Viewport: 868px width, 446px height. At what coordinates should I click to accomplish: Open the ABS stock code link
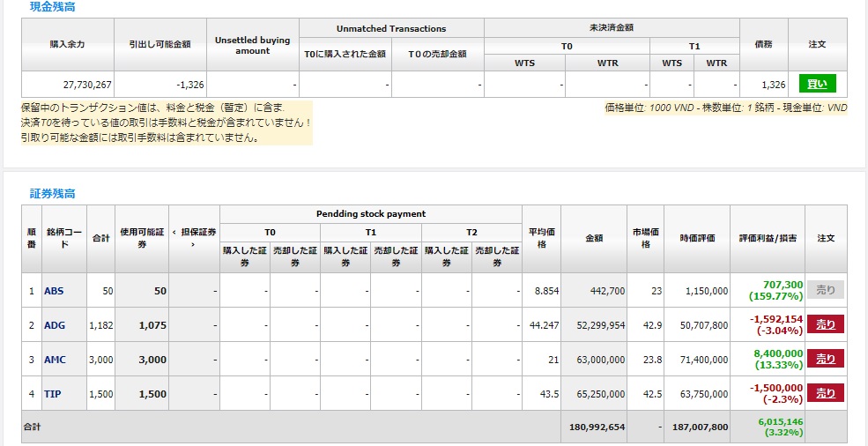[54, 291]
